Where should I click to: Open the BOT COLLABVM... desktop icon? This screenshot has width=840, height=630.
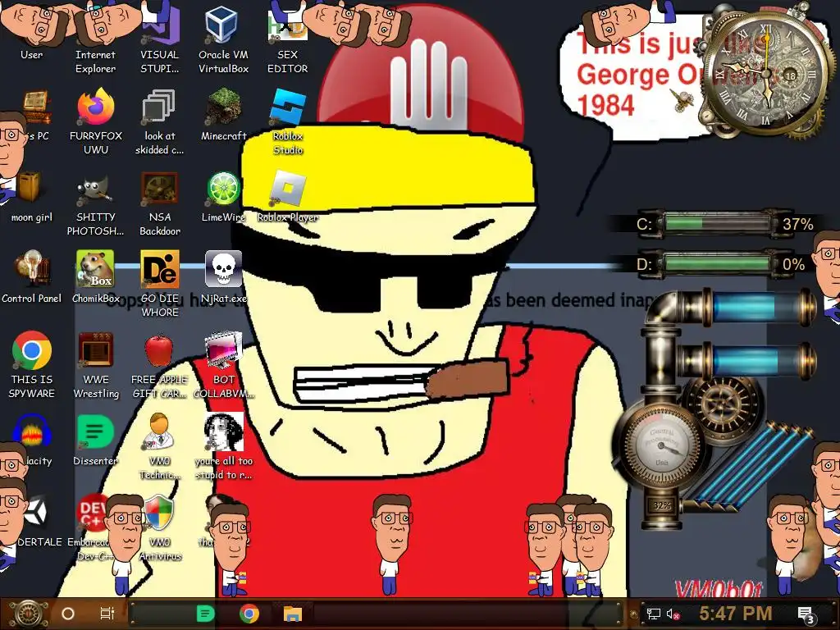pos(223,364)
